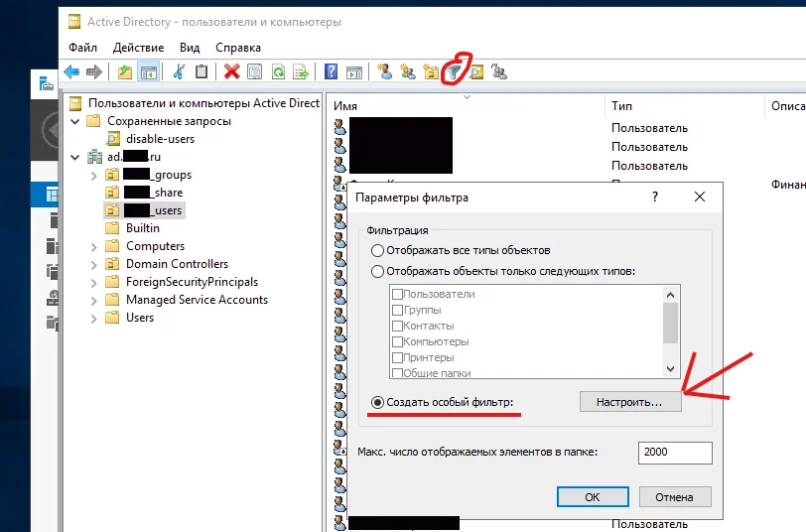Expand the Managed Service Accounts node

(93, 300)
